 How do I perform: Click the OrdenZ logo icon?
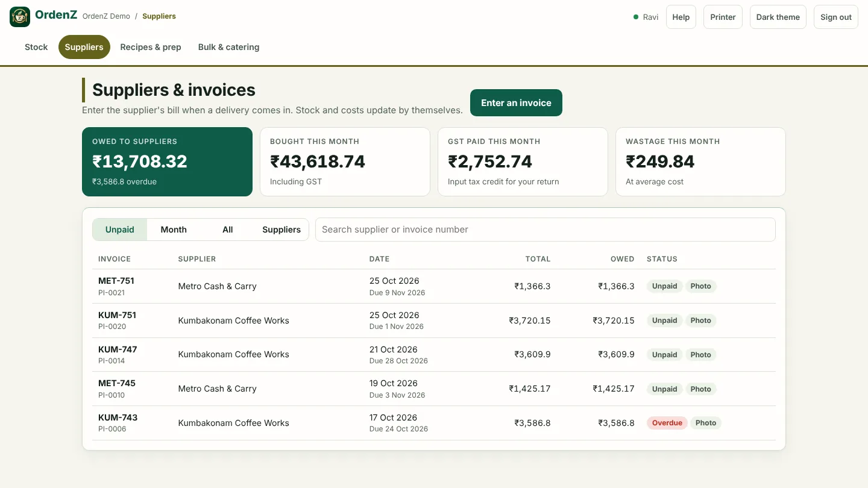tap(20, 17)
